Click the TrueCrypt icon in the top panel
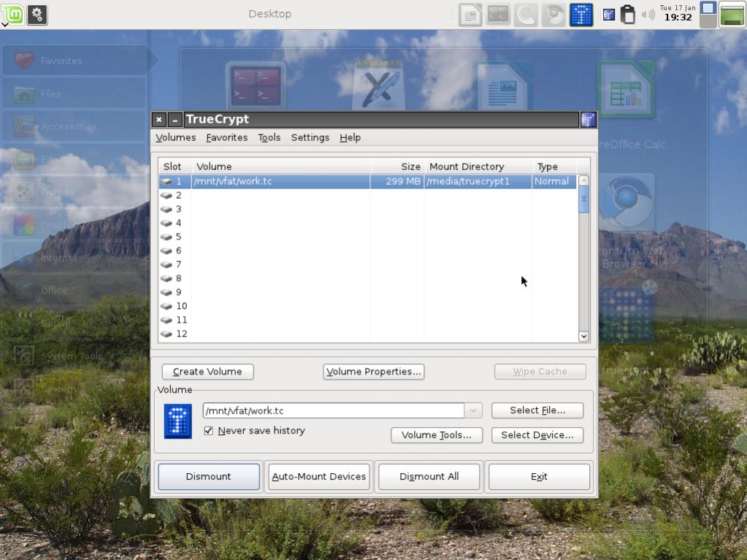This screenshot has height=560, width=747. pyautogui.click(x=581, y=15)
